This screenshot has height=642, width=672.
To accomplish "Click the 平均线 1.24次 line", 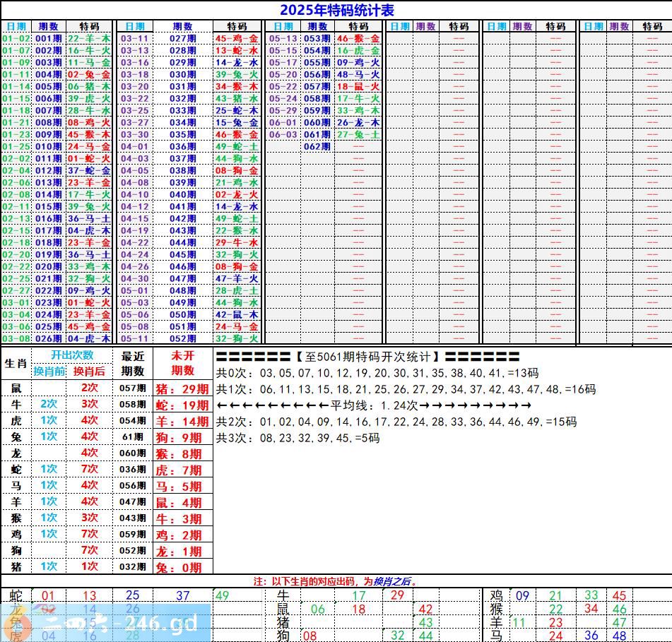I will pyautogui.click(x=373, y=405).
